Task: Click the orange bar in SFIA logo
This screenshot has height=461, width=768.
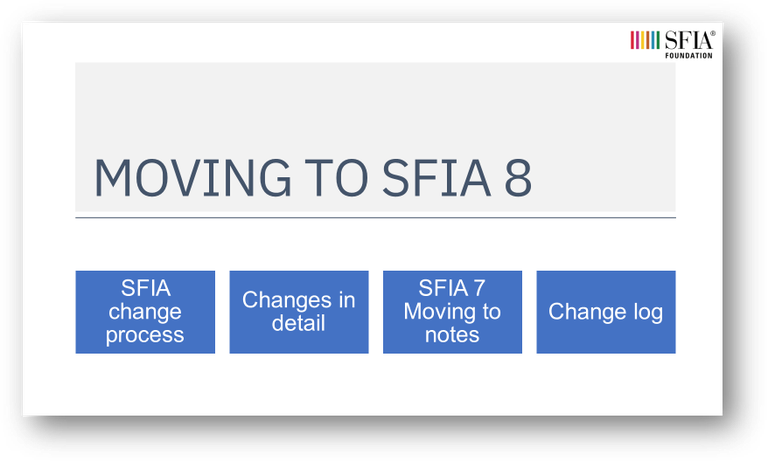Action: (x=648, y=40)
